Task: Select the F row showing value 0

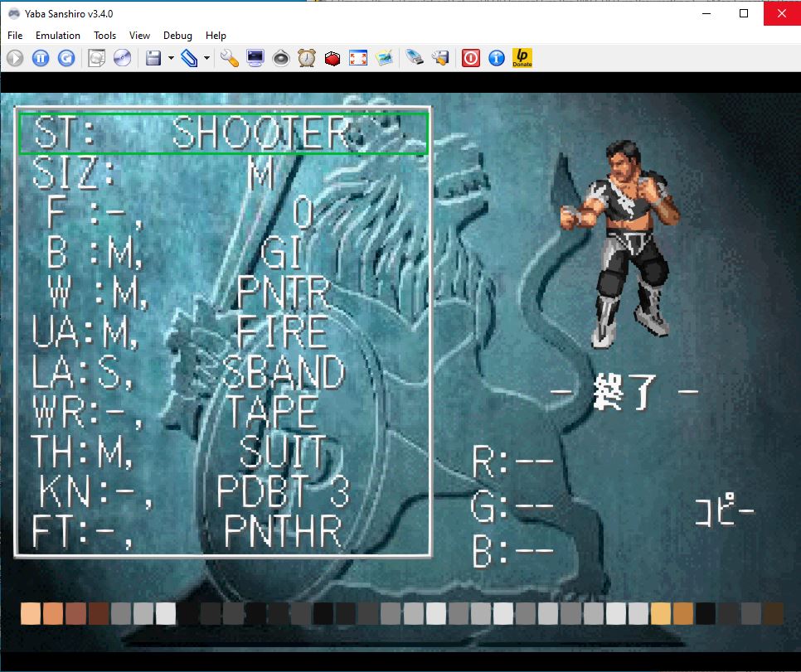Action: pos(223,212)
